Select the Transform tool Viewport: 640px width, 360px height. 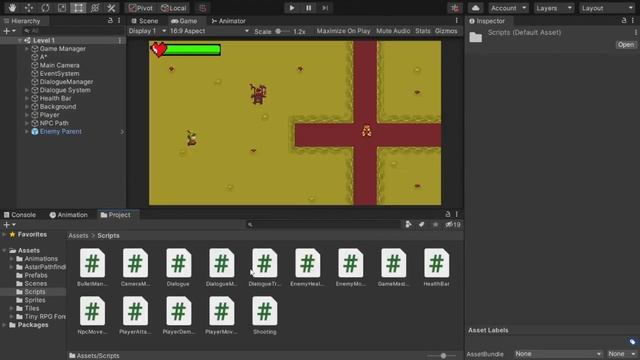click(95, 8)
